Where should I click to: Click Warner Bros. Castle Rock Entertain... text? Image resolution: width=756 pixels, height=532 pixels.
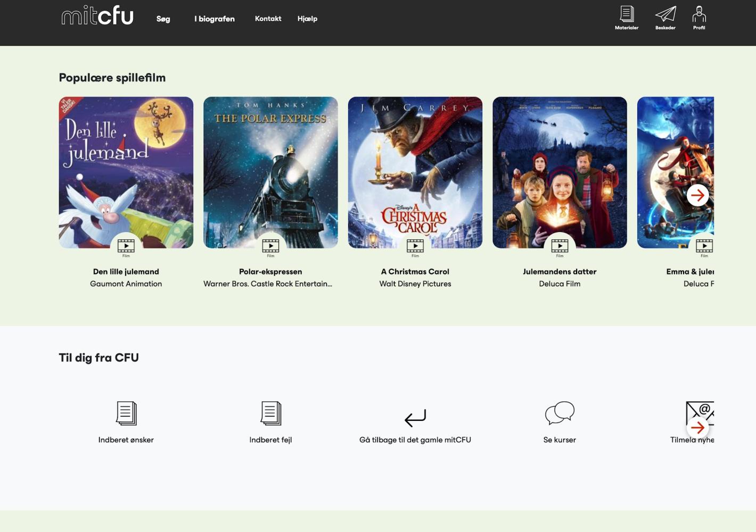tap(268, 284)
